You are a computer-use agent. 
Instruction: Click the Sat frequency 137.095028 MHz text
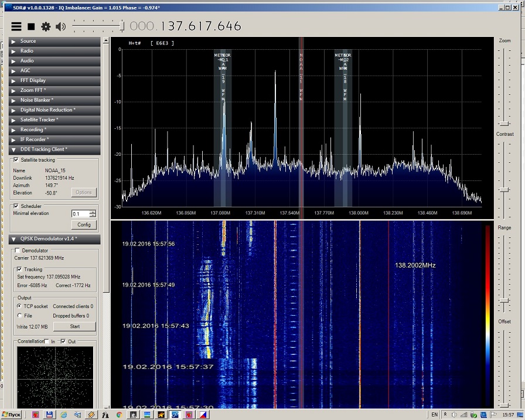(49, 276)
